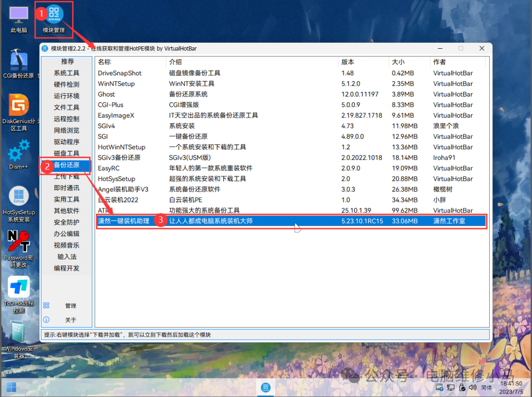
Task: Select the HotWinNTSetup module row
Action: pos(292,147)
